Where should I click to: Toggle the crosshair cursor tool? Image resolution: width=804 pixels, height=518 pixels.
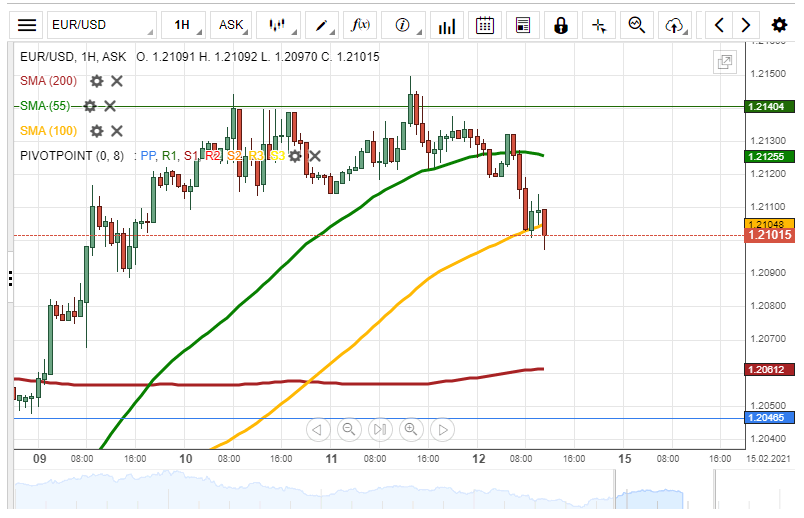click(x=599, y=25)
